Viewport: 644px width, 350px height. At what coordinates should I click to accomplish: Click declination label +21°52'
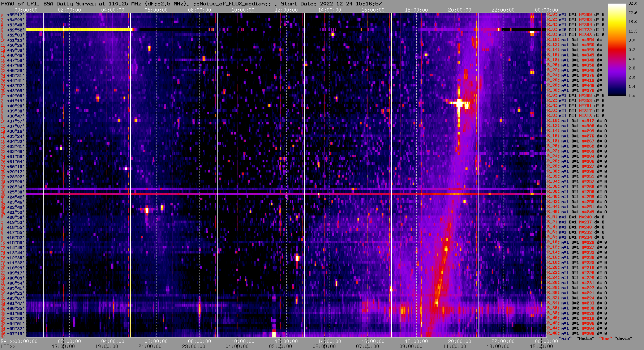(x=16, y=212)
